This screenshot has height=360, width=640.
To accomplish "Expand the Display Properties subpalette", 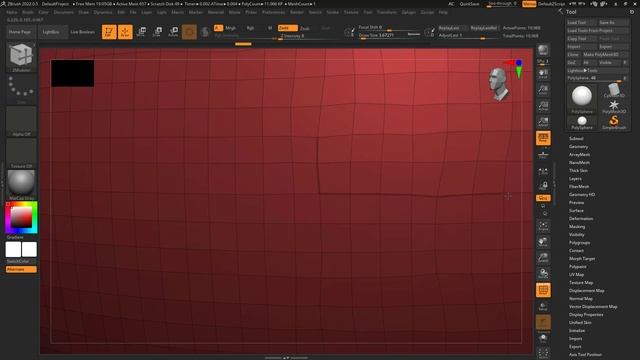I will [x=586, y=314].
